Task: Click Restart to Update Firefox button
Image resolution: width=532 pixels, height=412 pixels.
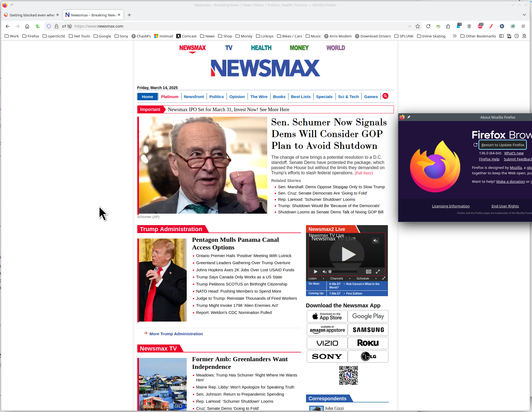Action: point(503,145)
